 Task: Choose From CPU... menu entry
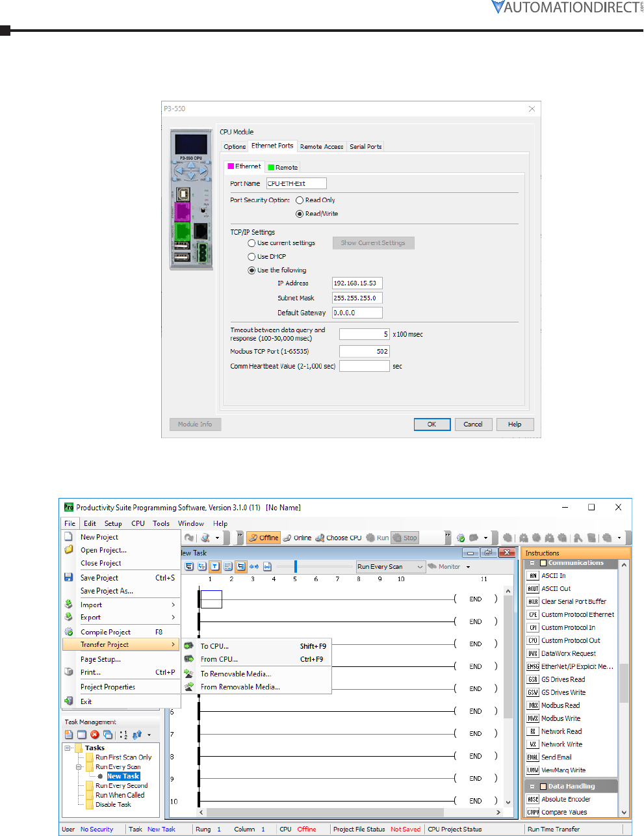pyautogui.click(x=257, y=659)
